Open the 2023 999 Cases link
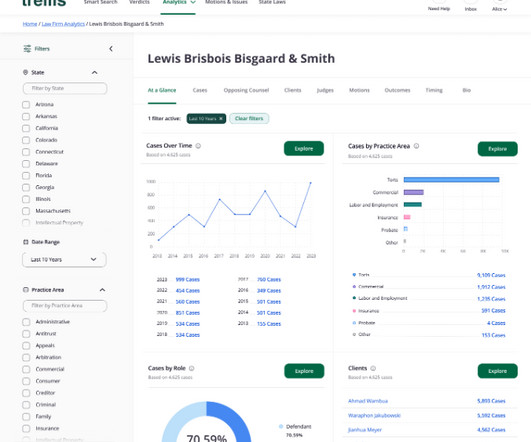 [x=188, y=280]
